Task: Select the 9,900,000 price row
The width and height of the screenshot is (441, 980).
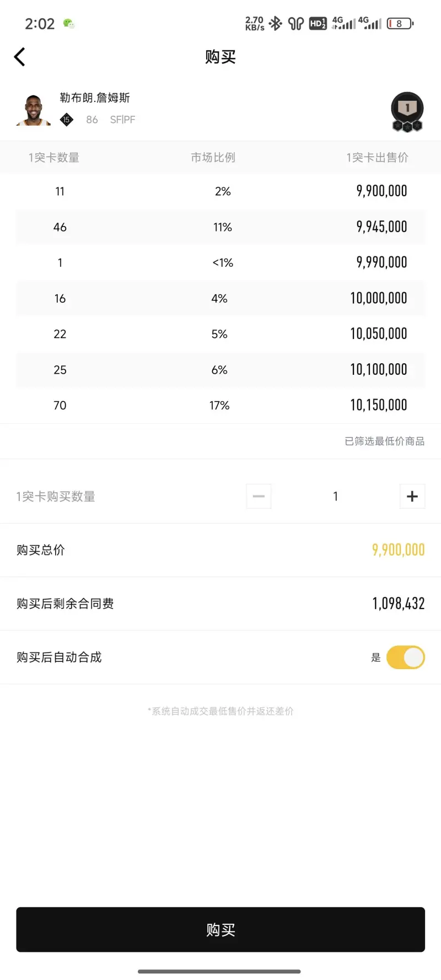Action: click(220, 191)
